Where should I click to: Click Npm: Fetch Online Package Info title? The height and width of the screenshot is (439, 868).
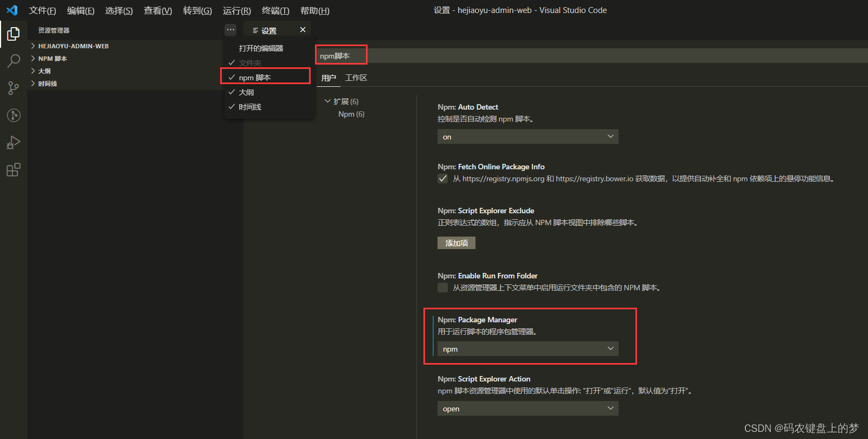tap(491, 167)
